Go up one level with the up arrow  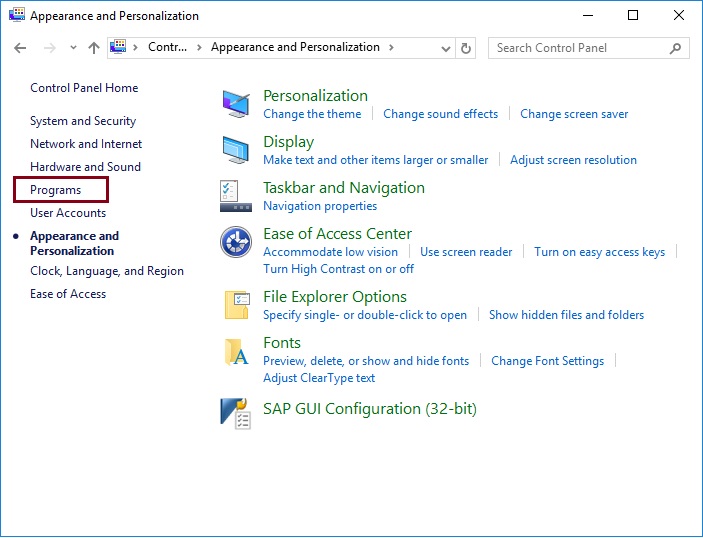pos(94,48)
